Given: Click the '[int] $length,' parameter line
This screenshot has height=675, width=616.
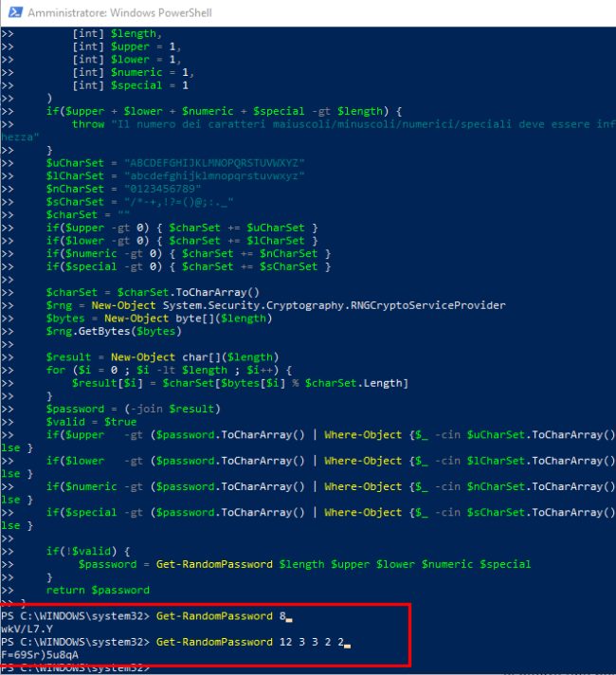Looking at the screenshot, I should click(118, 33).
